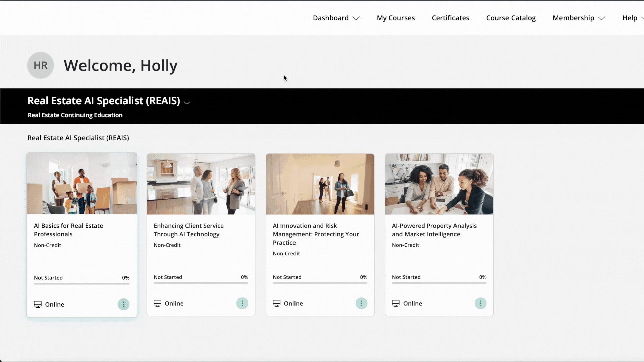Expand the Membership dropdown menu
This screenshot has width=644, height=362.
pos(579,18)
